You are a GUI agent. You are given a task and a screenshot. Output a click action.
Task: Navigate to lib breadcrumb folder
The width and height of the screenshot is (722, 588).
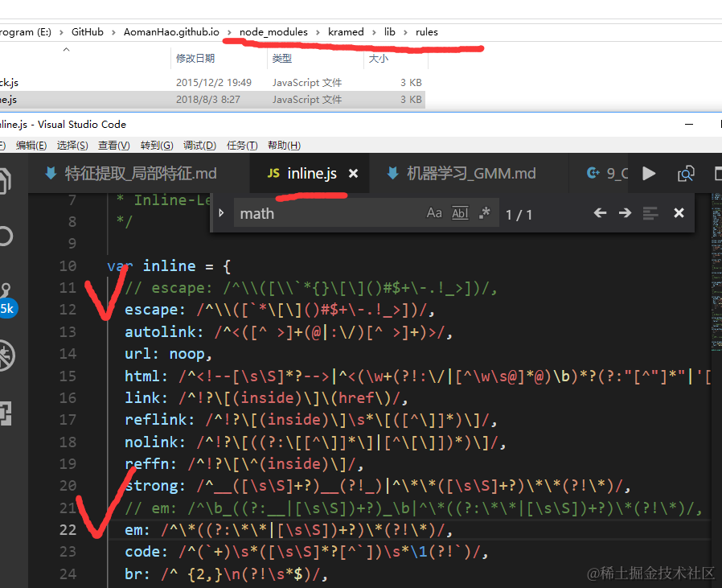[x=390, y=32]
